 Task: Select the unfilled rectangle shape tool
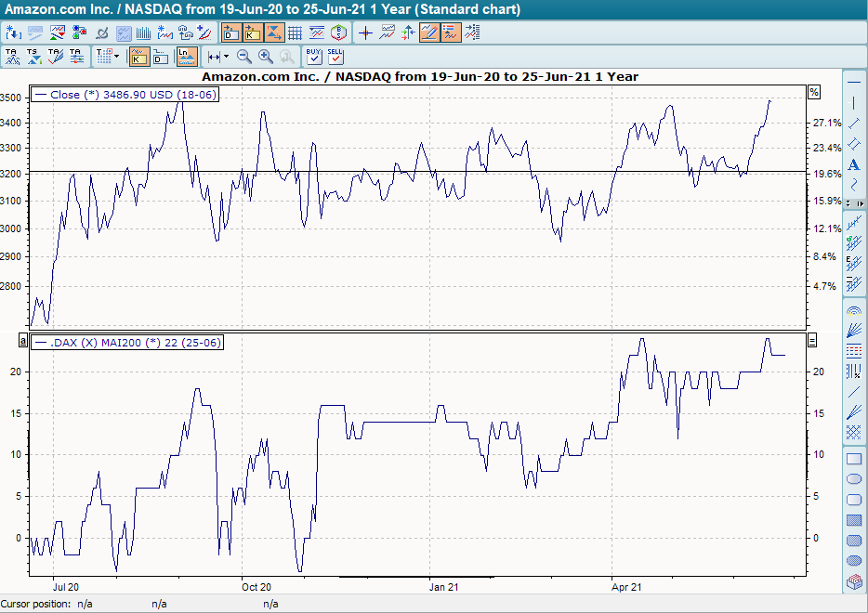pyautogui.click(x=854, y=459)
